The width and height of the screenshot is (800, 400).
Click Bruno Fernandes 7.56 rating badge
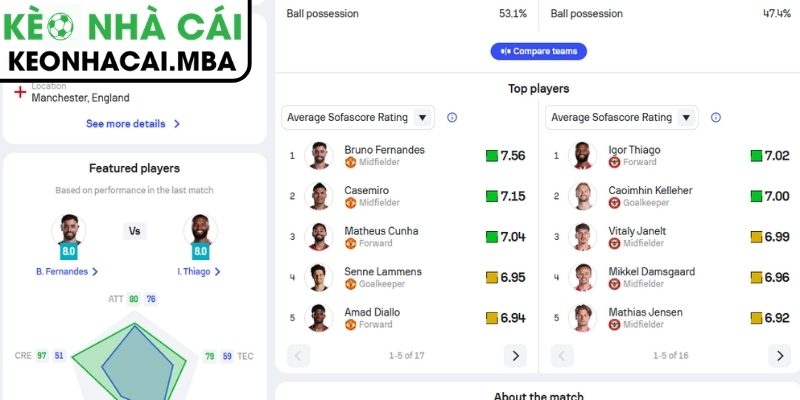tap(505, 156)
